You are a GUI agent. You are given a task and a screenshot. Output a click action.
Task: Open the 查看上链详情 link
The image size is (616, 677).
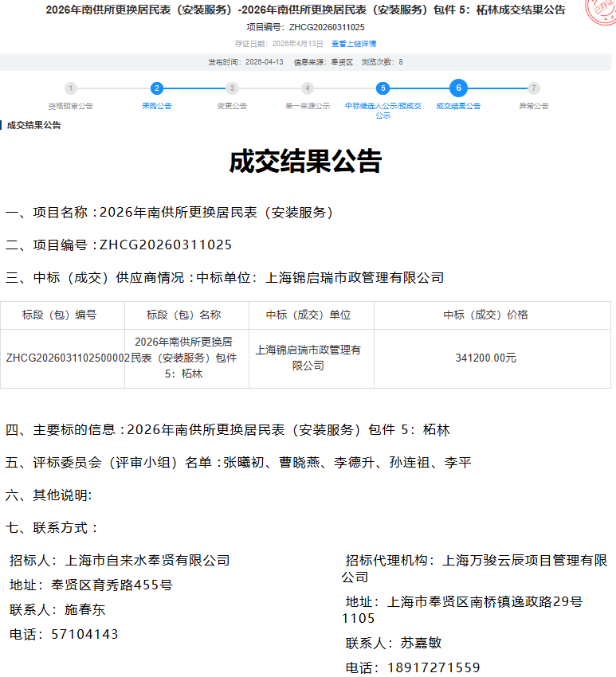(x=354, y=44)
